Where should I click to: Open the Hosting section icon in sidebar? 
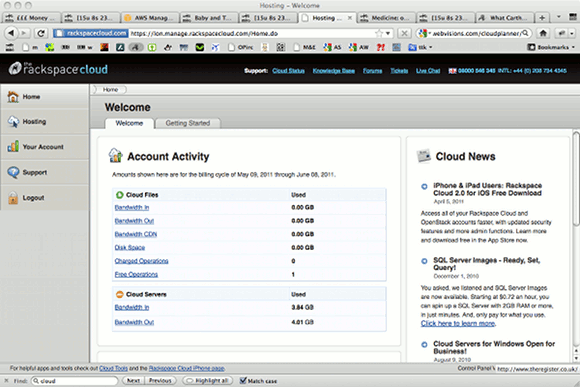point(13,122)
